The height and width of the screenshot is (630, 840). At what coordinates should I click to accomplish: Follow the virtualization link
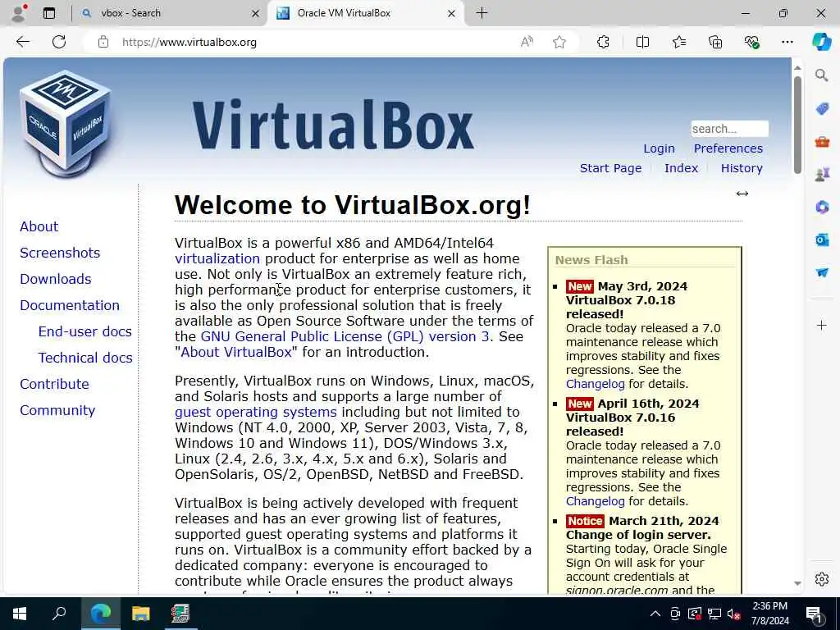pyautogui.click(x=217, y=258)
